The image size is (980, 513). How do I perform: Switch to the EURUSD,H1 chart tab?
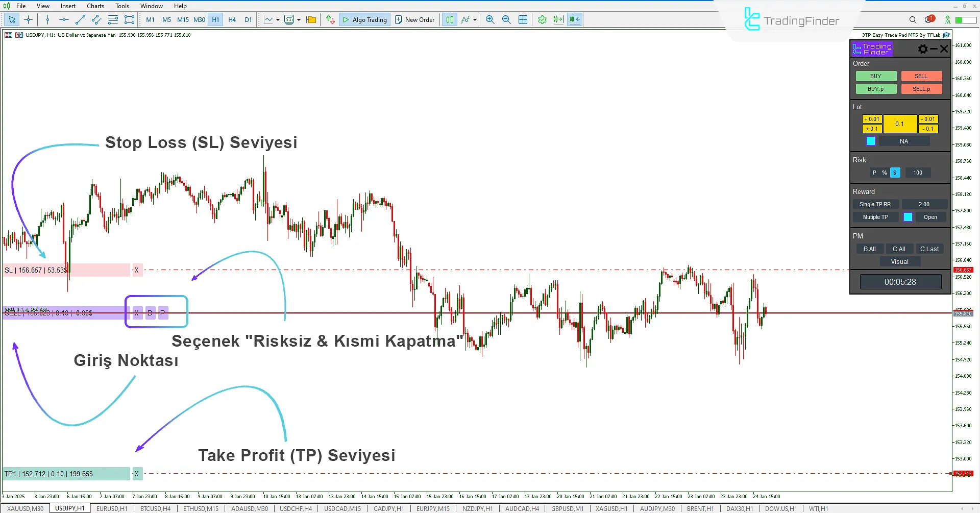(x=112, y=508)
